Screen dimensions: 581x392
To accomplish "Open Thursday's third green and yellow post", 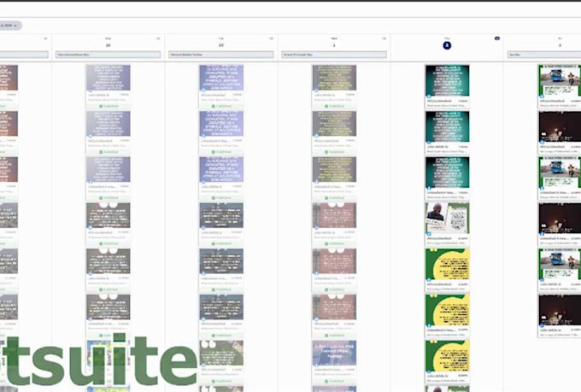I will coord(447,362).
